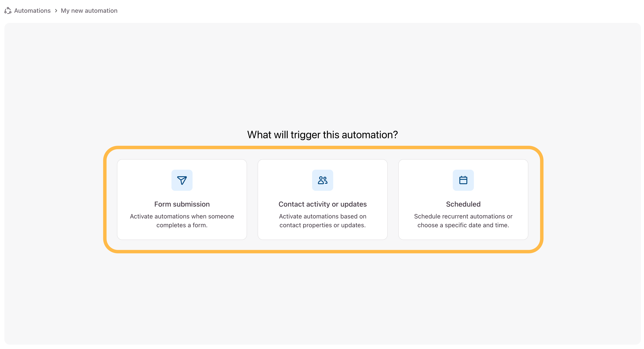Click the contact properties description text

coord(322,220)
